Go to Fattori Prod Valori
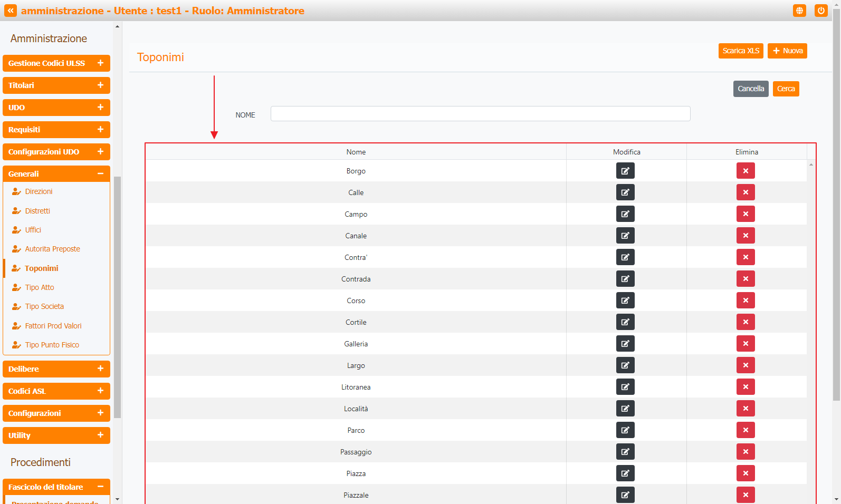The height and width of the screenshot is (504, 841). tap(53, 326)
